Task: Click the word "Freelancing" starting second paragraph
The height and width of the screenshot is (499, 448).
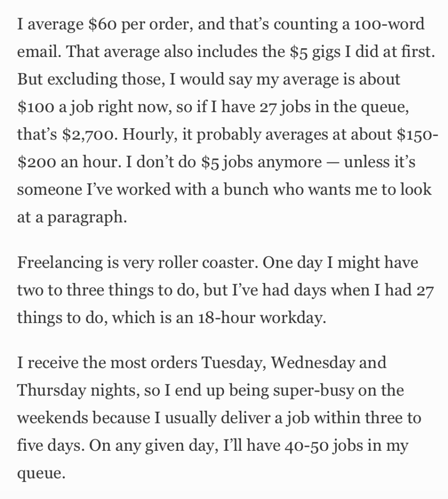Action: pos(60,263)
